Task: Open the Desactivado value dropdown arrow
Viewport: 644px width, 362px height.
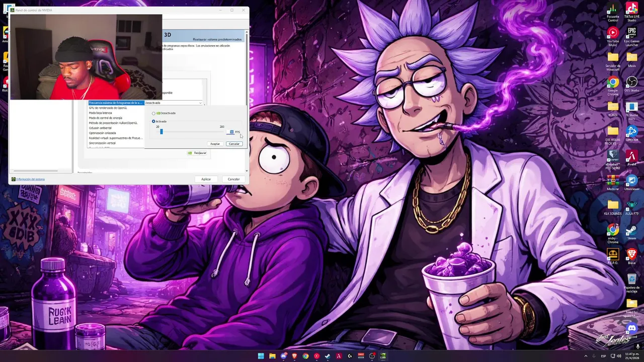Action: pyautogui.click(x=200, y=103)
